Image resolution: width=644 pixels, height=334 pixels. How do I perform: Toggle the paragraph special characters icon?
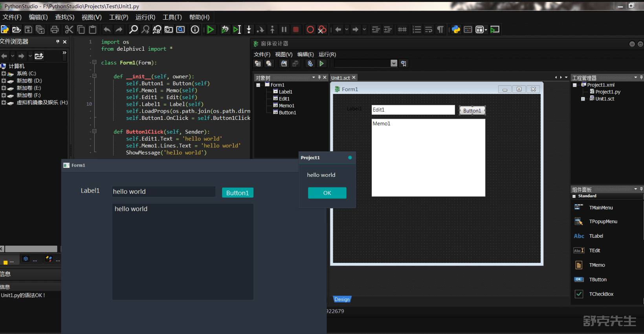point(440,29)
